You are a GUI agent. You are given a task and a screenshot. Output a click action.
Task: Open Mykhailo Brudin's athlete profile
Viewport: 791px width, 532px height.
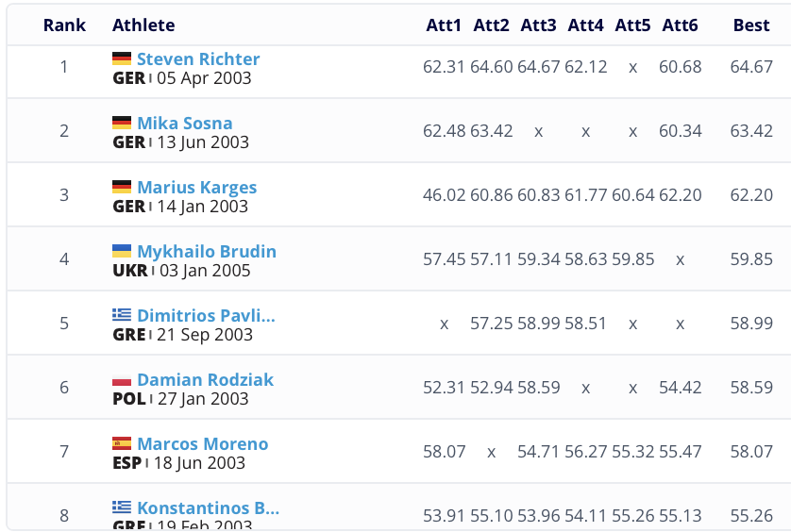pyautogui.click(x=207, y=251)
